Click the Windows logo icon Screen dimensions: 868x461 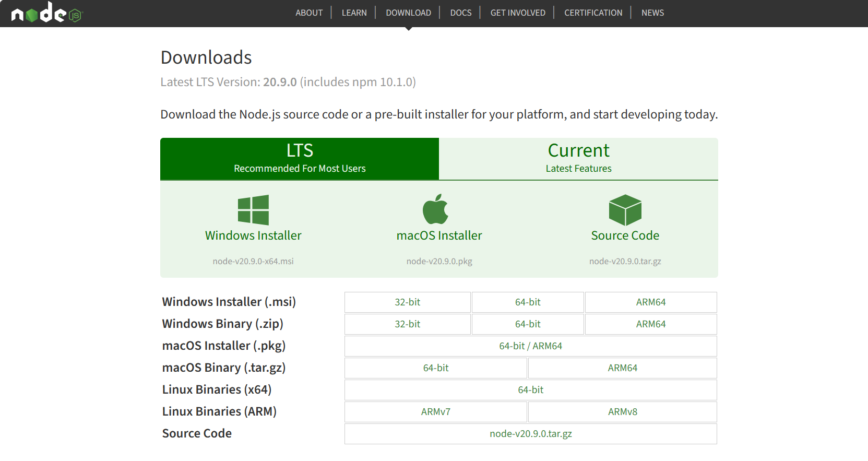click(x=253, y=210)
